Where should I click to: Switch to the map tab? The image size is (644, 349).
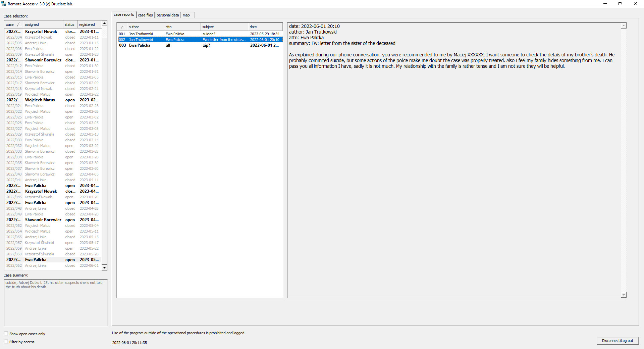186,15
